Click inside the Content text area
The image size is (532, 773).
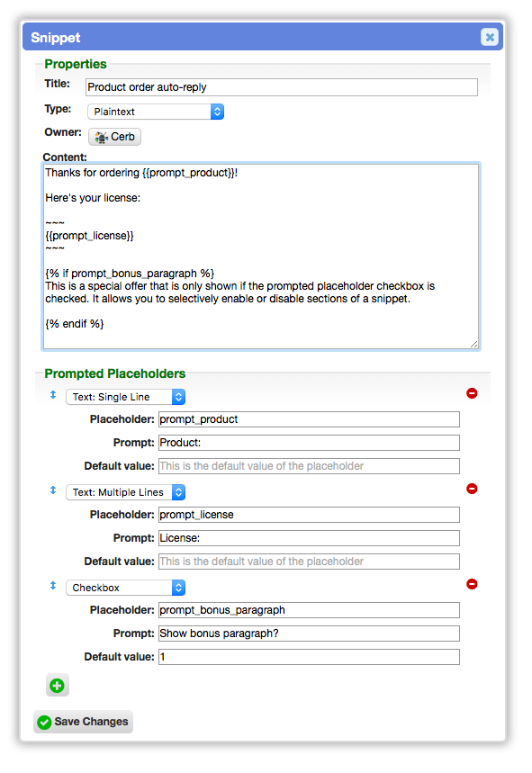click(261, 256)
